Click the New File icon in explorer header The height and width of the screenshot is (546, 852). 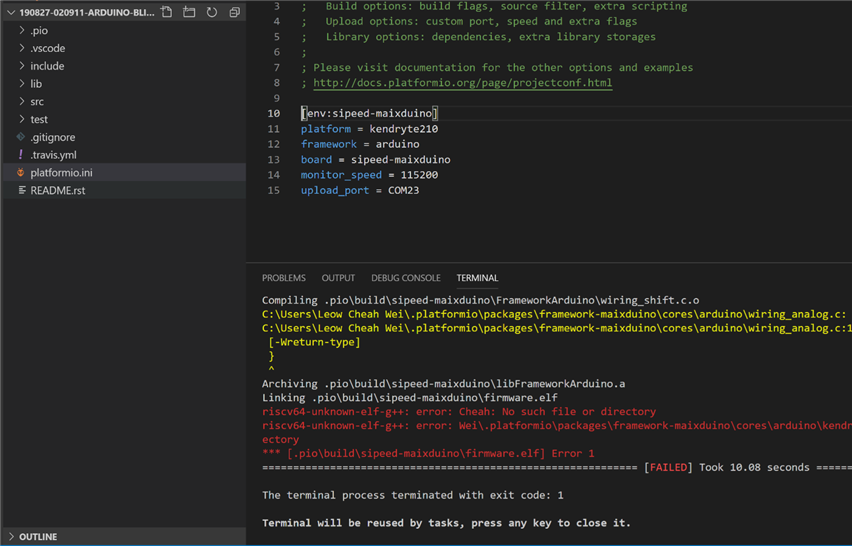167,13
